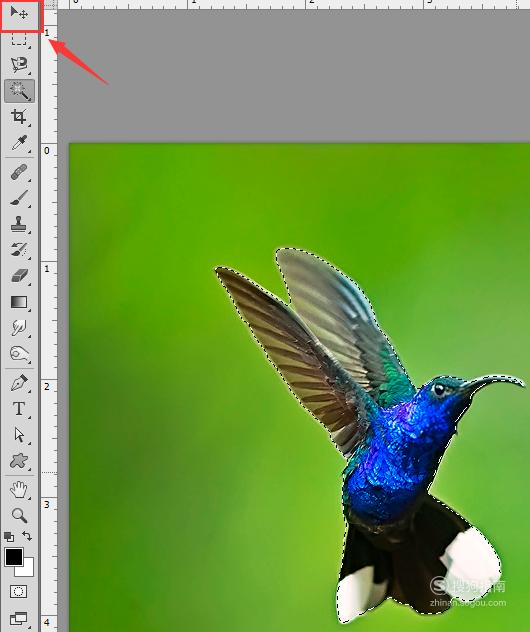The height and width of the screenshot is (632, 530).
Task: Select the Brush tool
Action: pos(19,198)
